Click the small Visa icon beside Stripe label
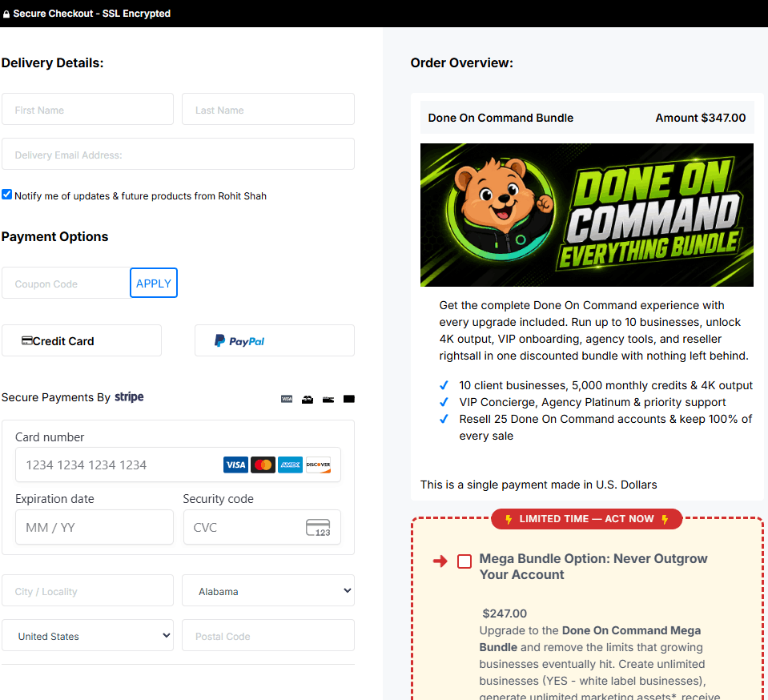The image size is (768, 700). (287, 399)
